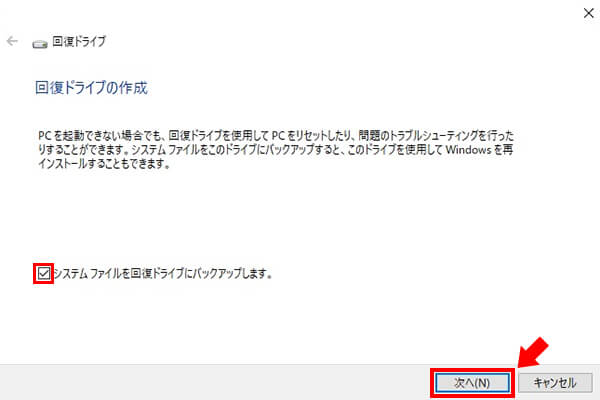Click the recovery drive icon beside the title
Screen dimensions: 600x400
(40, 44)
